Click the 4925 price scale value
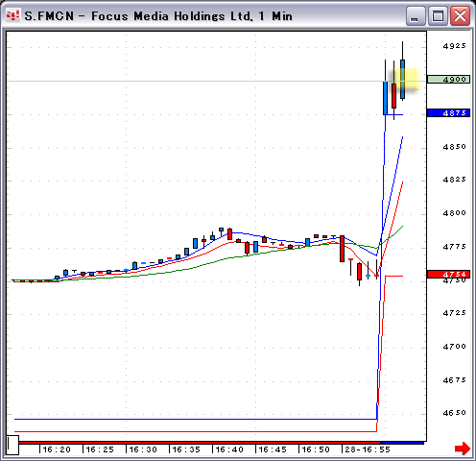The height and width of the screenshot is (461, 476). (x=454, y=46)
